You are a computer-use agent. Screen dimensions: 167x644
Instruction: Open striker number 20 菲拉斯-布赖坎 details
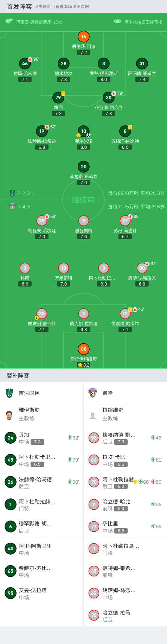point(84,167)
